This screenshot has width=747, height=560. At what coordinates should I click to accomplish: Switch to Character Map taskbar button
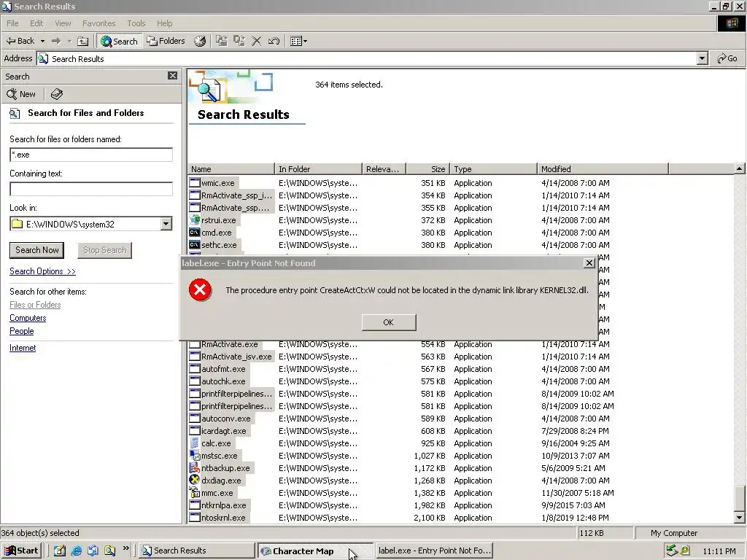click(x=316, y=551)
